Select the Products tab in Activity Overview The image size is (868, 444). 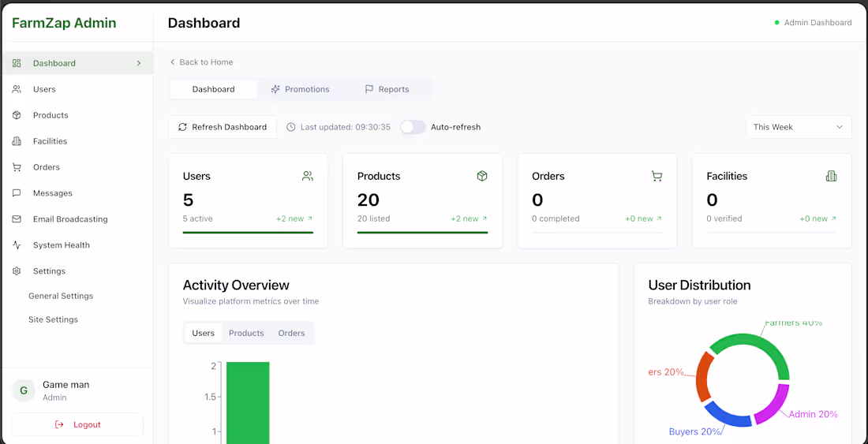click(246, 333)
